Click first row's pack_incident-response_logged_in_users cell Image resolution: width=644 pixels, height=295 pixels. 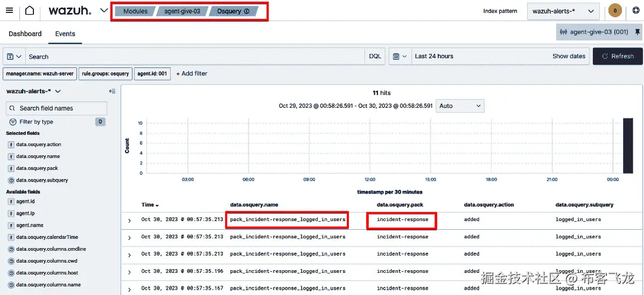click(288, 219)
